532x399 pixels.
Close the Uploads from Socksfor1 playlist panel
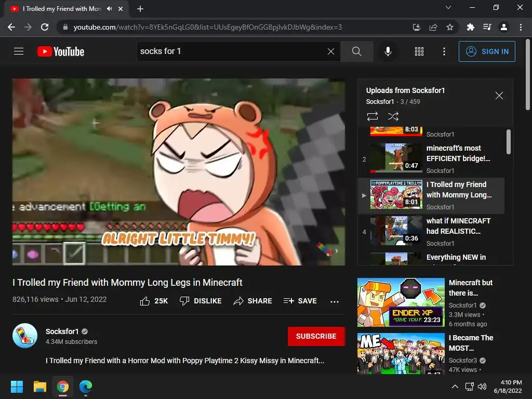pyautogui.click(x=499, y=96)
